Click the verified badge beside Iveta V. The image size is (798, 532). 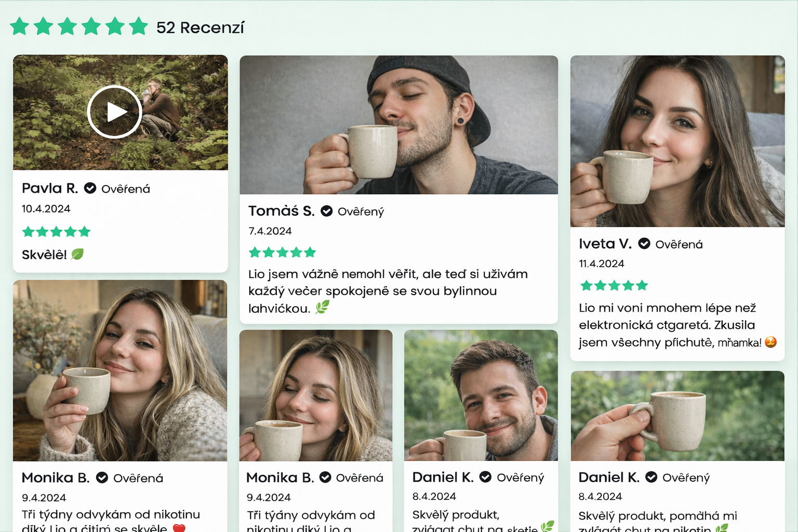coord(644,244)
